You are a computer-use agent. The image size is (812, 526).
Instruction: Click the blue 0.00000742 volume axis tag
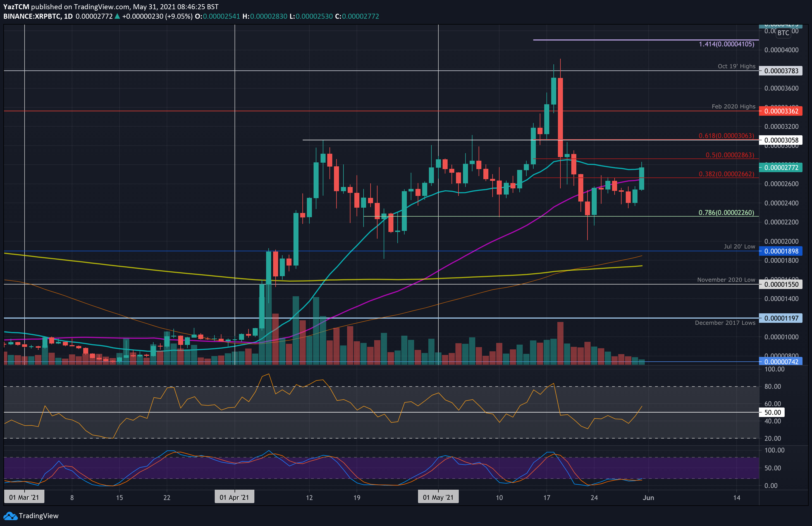pos(781,361)
